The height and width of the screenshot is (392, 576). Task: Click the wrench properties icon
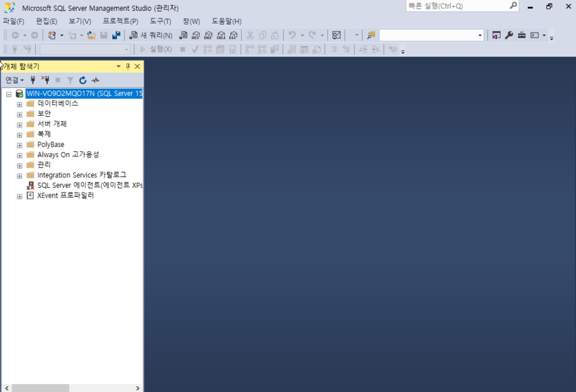point(509,35)
